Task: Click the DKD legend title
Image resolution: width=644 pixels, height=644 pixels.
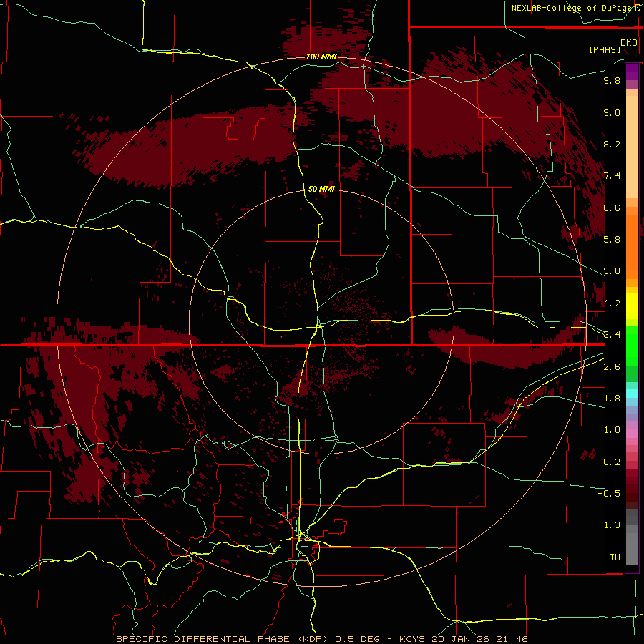Action: coord(629,43)
